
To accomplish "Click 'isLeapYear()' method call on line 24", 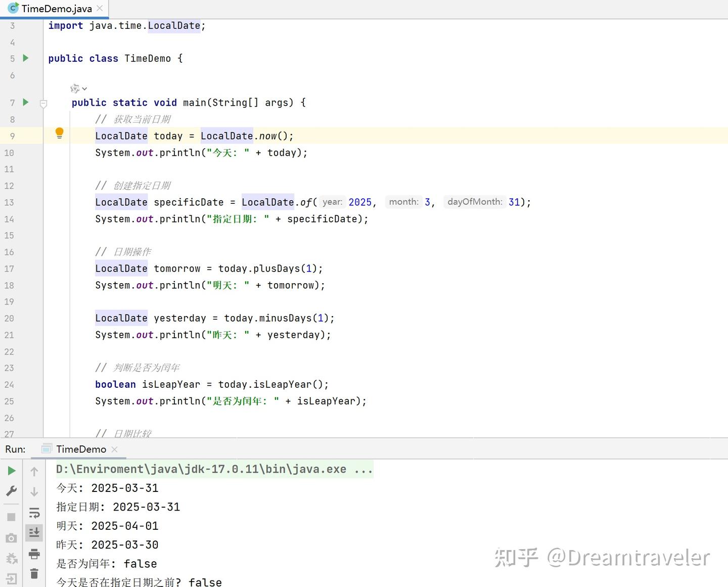I will tap(288, 384).
